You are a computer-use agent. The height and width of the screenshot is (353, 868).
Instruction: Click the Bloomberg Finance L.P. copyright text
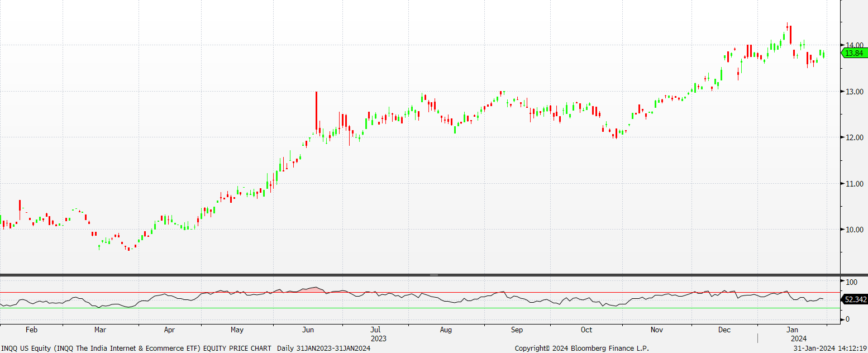(x=582, y=348)
